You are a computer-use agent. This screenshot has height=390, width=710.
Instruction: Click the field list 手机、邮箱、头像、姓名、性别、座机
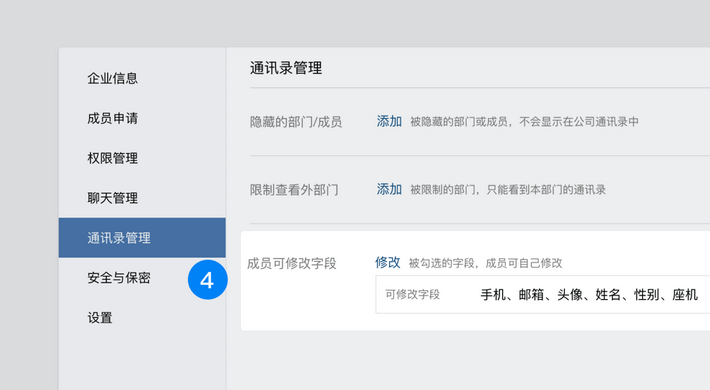click(x=589, y=295)
